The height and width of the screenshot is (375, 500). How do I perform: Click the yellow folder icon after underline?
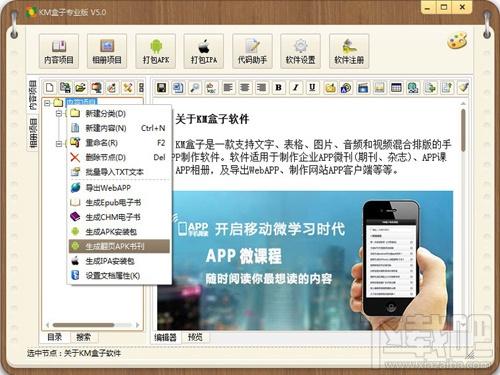pos(330,88)
